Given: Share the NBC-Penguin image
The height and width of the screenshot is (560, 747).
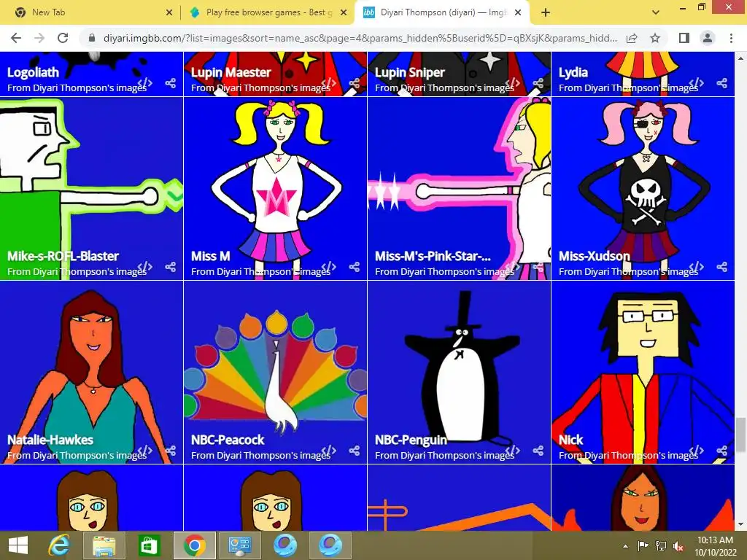Looking at the screenshot, I should [x=538, y=451].
